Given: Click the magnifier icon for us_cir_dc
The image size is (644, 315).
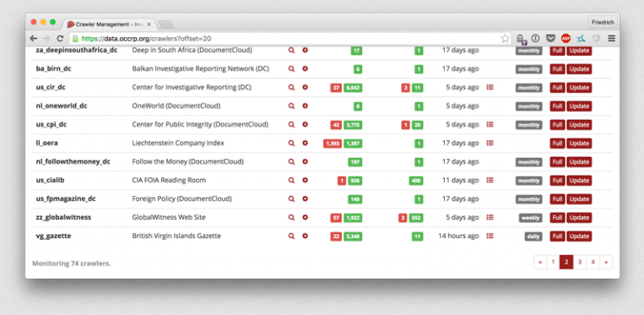Looking at the screenshot, I should coord(291,87).
